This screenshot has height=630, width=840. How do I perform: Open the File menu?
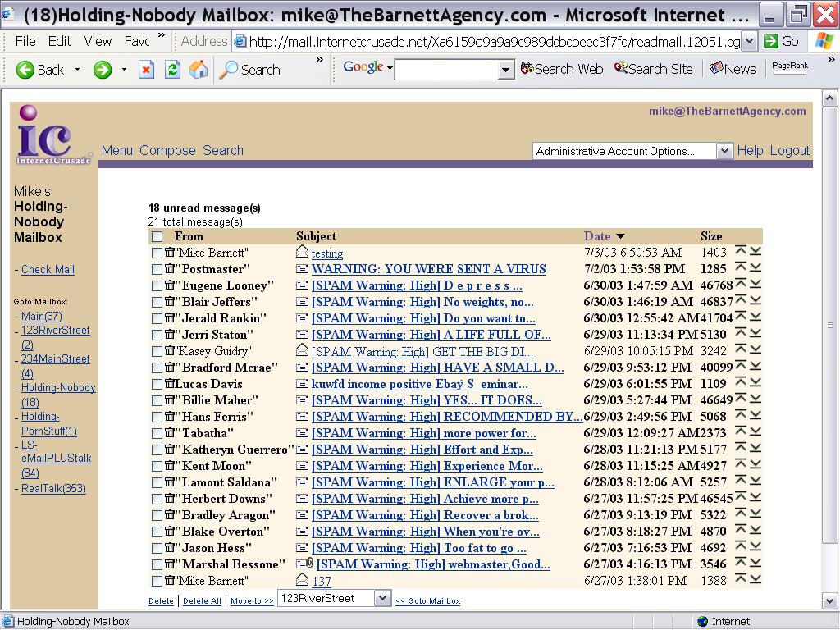tap(25, 41)
